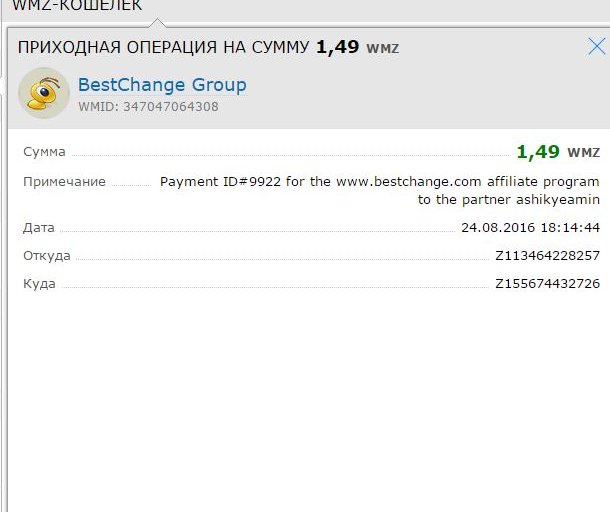Click the Дата field label
The height and width of the screenshot is (512, 610).
(39, 227)
